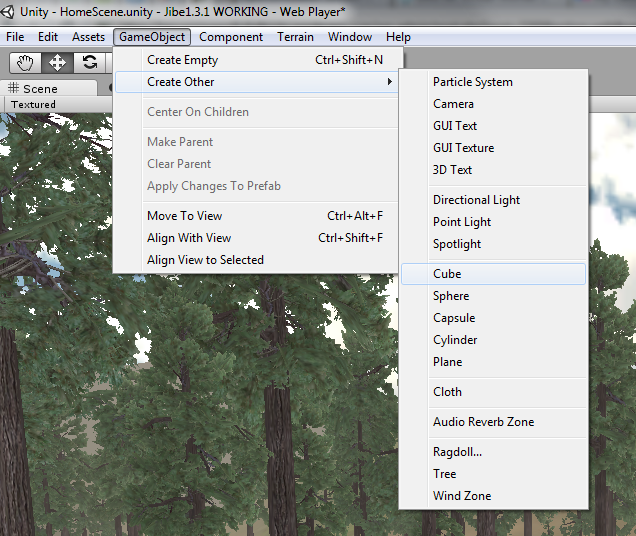Open the Ragdoll wizard entry
This screenshot has width=636, height=536.
click(457, 452)
